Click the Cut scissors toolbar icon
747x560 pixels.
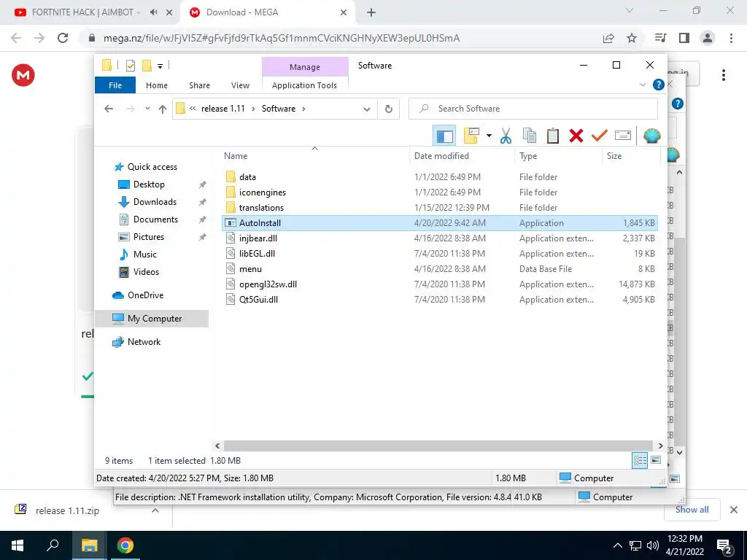pyautogui.click(x=506, y=136)
